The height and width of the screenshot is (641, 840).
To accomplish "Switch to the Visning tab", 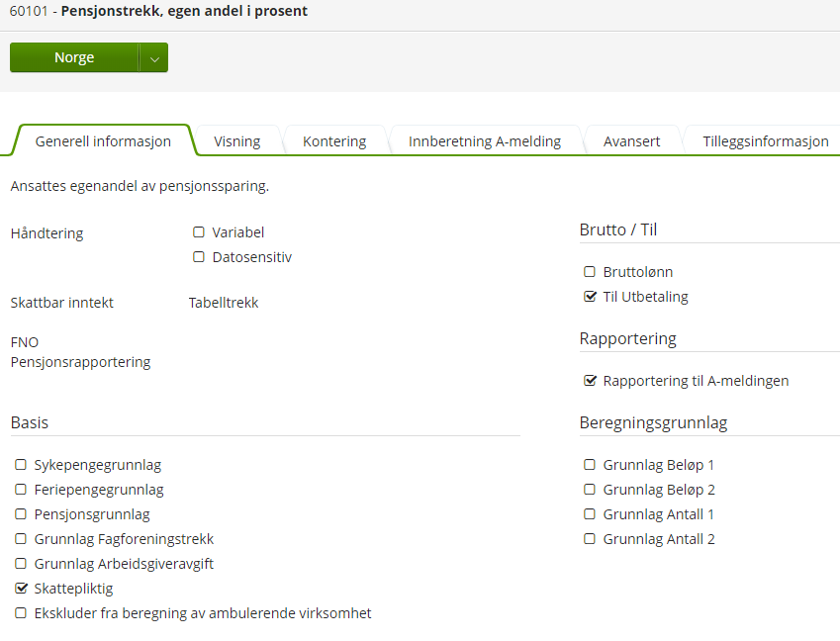I will tap(237, 141).
